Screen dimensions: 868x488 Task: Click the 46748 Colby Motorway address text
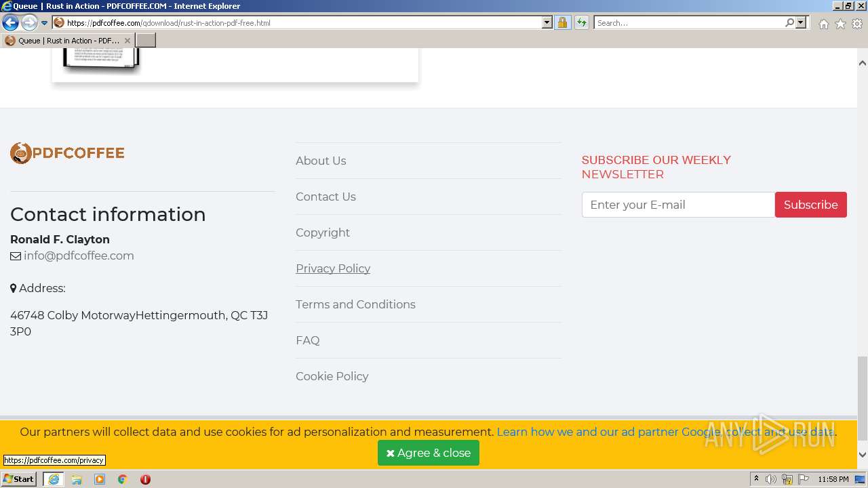click(139, 323)
